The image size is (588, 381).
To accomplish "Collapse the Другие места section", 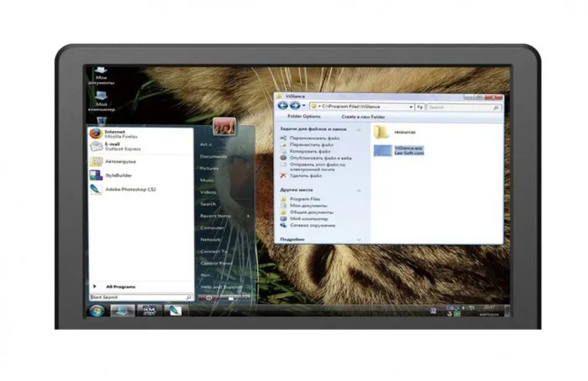I will coord(359,190).
